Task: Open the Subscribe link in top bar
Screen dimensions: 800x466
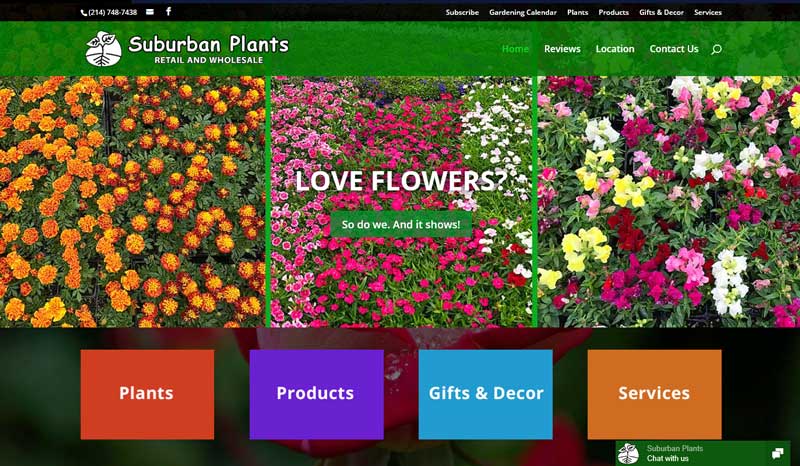Action: 462,12
